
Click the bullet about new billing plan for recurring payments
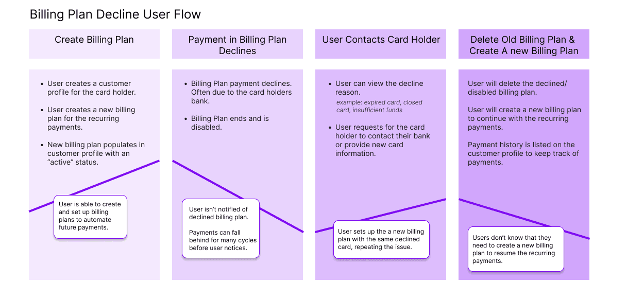click(91, 118)
